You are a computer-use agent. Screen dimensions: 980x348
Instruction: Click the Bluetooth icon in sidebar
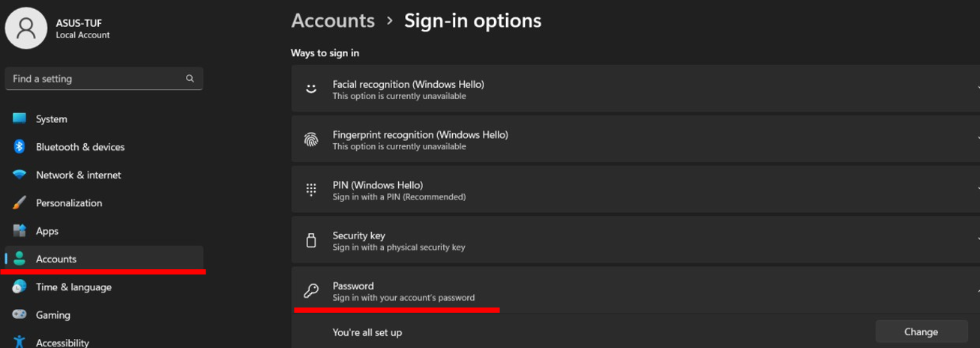(x=19, y=147)
